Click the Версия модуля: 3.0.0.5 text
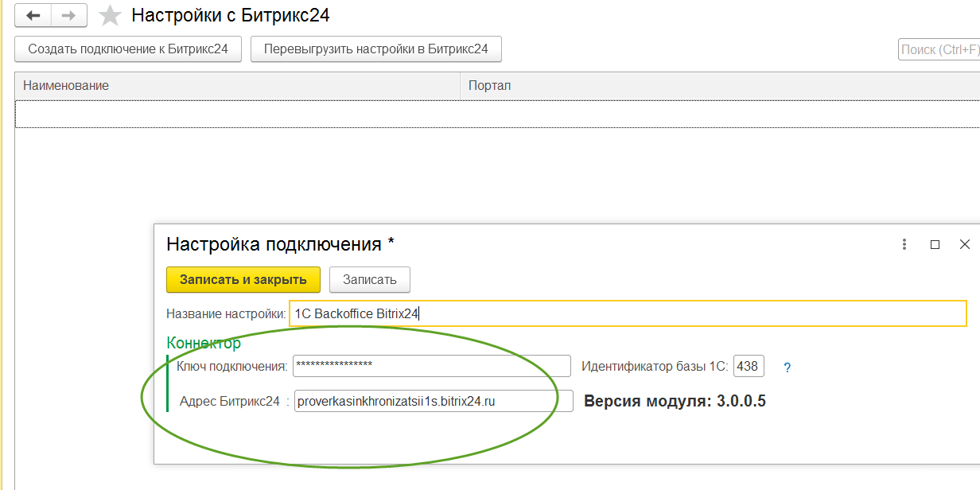980x490 pixels. 675,401
